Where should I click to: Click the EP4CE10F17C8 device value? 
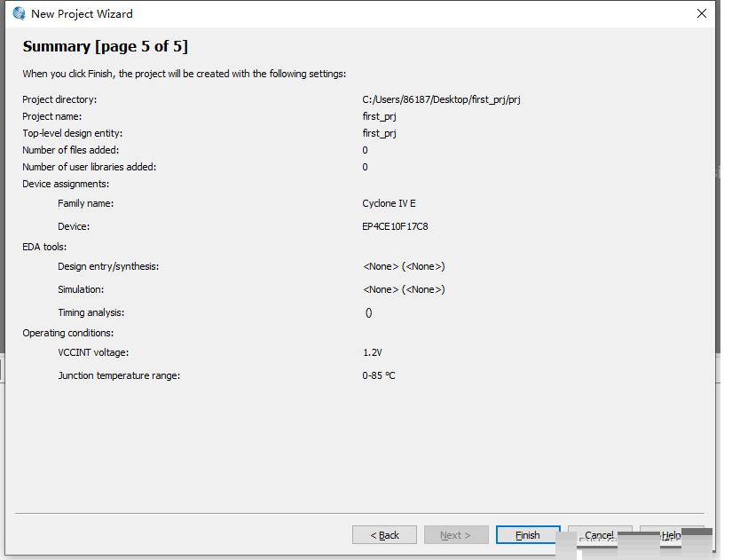395,226
